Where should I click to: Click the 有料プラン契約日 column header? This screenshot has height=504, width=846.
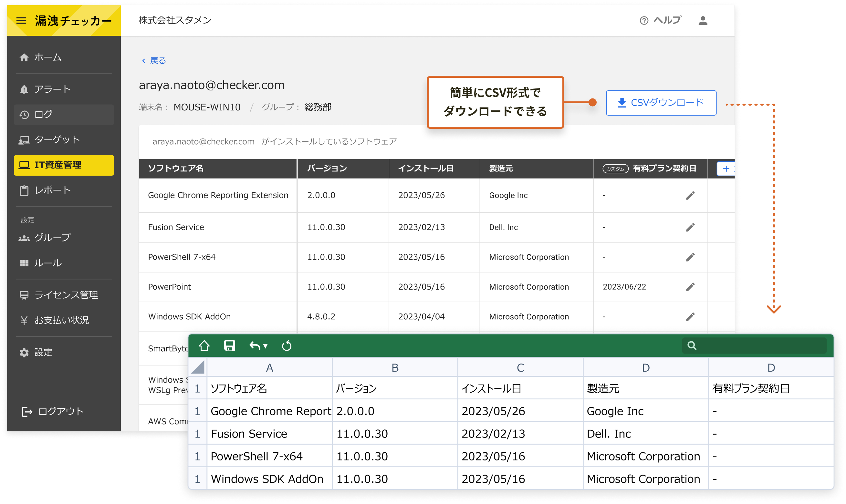[x=650, y=169]
